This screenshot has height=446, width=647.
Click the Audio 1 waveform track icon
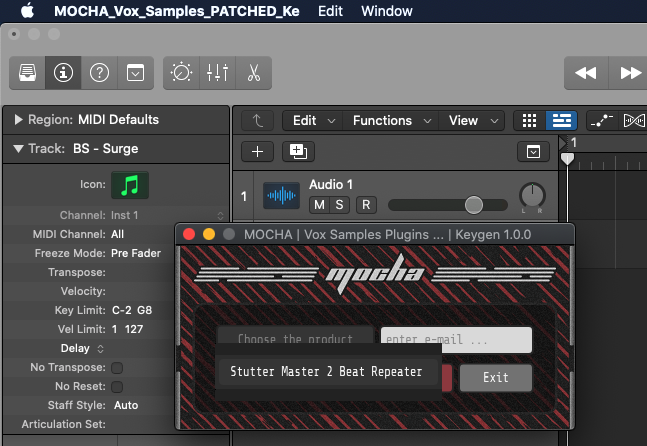(x=281, y=195)
